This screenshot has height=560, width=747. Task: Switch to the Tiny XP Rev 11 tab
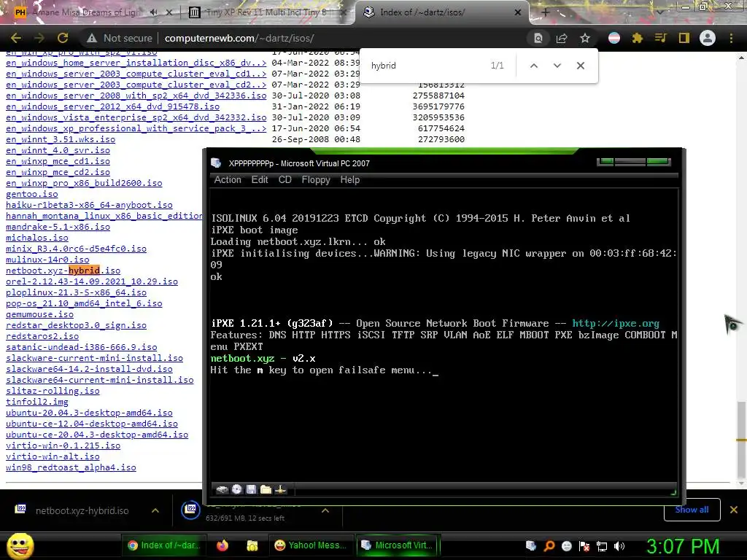(x=267, y=12)
